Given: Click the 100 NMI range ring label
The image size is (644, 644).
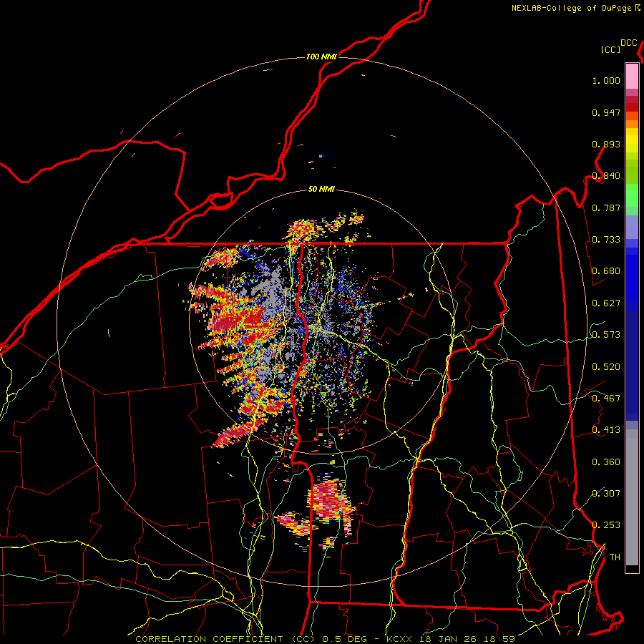Looking at the screenshot, I should tap(321, 57).
